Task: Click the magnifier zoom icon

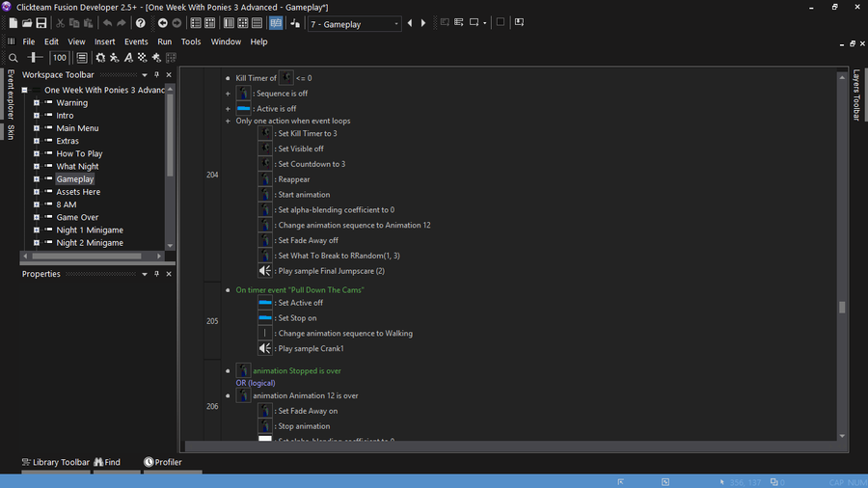Action: tap(14, 58)
